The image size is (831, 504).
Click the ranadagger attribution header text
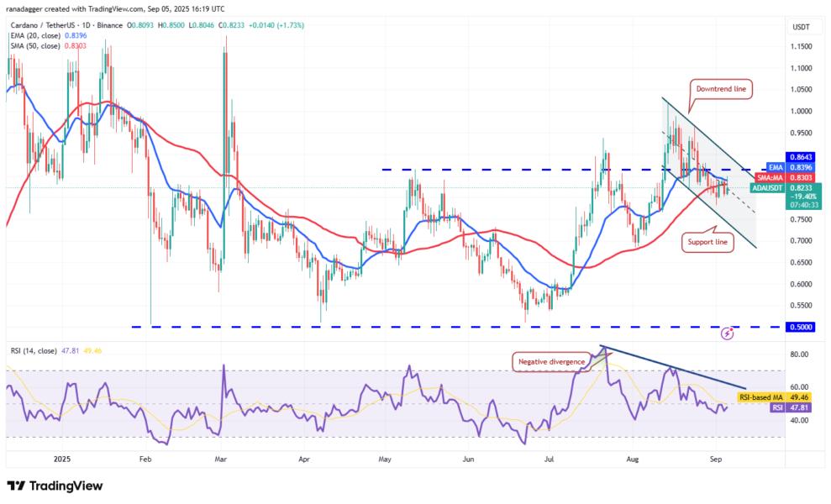pos(115,9)
